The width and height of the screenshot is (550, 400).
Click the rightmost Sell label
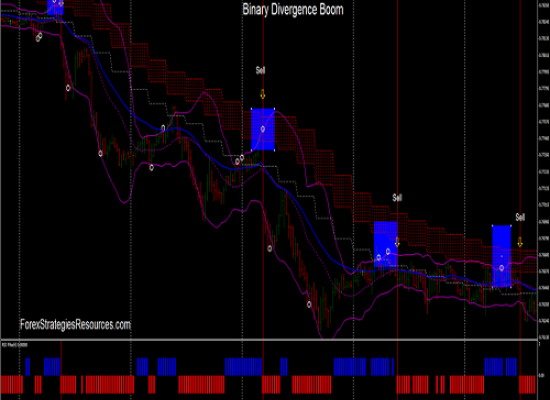(x=520, y=217)
